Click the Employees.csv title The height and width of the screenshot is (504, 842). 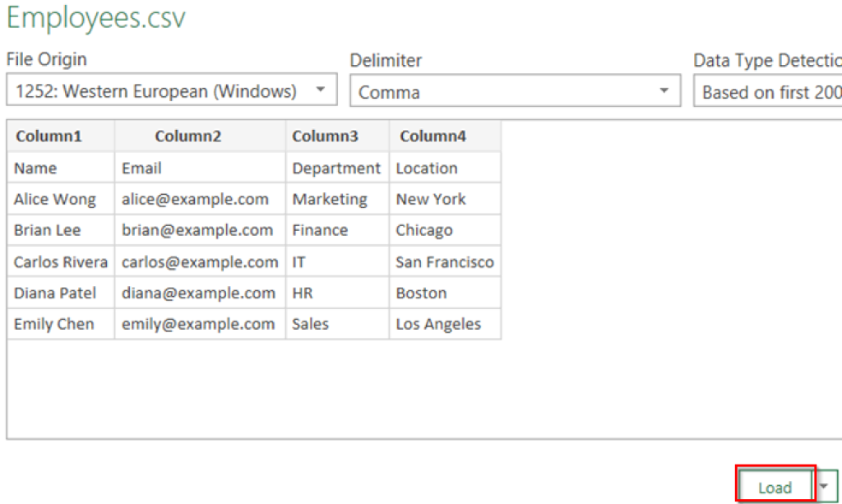[95, 18]
